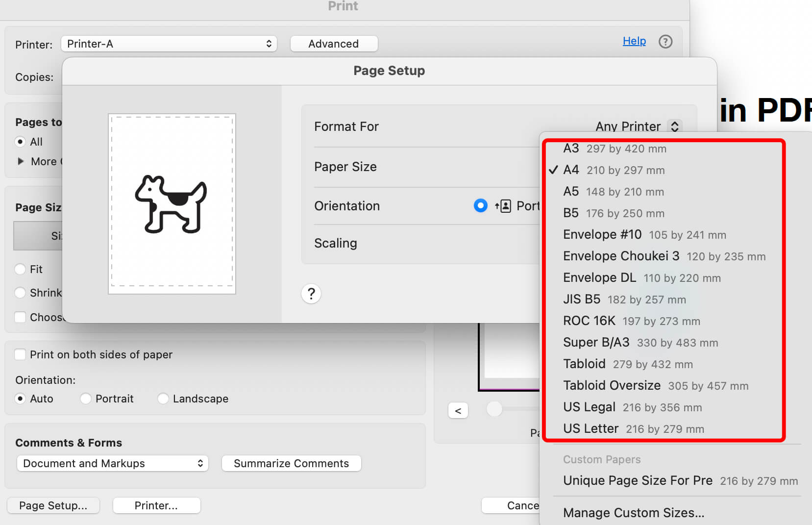Select the Fit radio button

tap(20, 269)
